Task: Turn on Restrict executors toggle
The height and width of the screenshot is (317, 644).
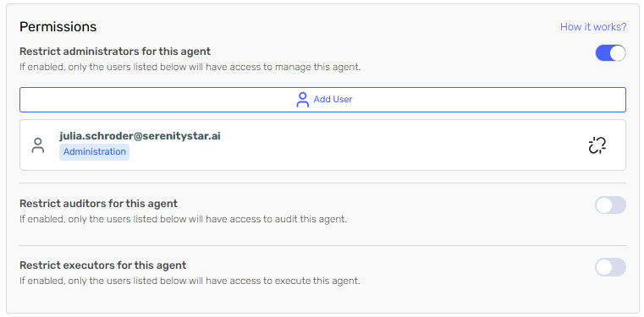Action: point(610,267)
